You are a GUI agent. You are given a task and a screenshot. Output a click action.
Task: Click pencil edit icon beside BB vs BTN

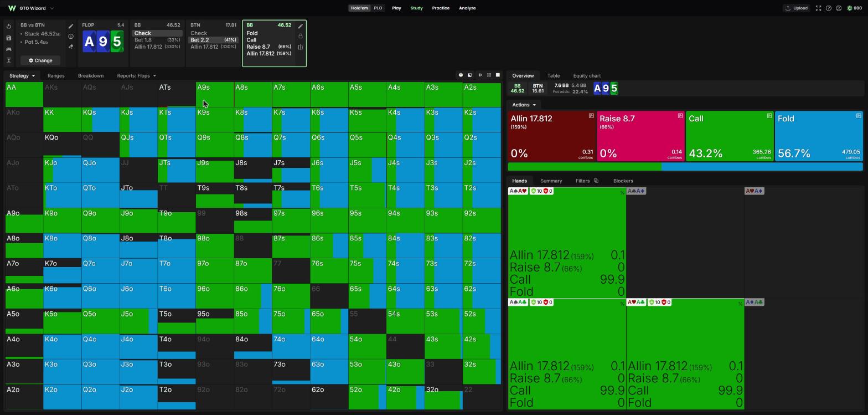pos(71,26)
